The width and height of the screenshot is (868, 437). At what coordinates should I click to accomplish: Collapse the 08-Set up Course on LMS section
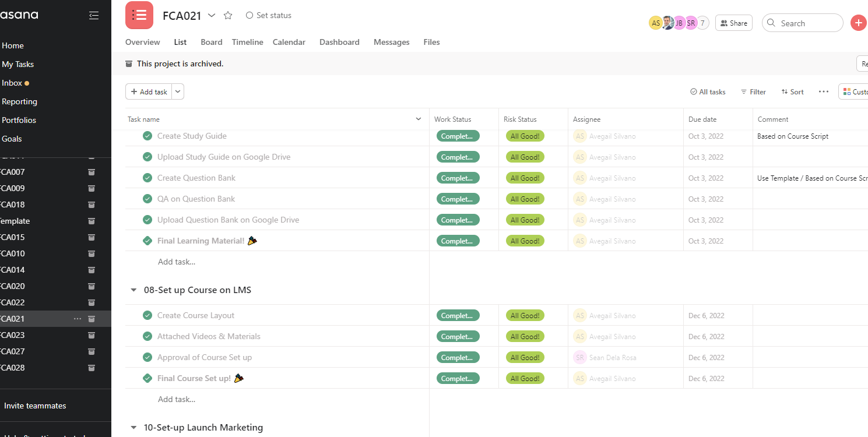click(x=133, y=290)
